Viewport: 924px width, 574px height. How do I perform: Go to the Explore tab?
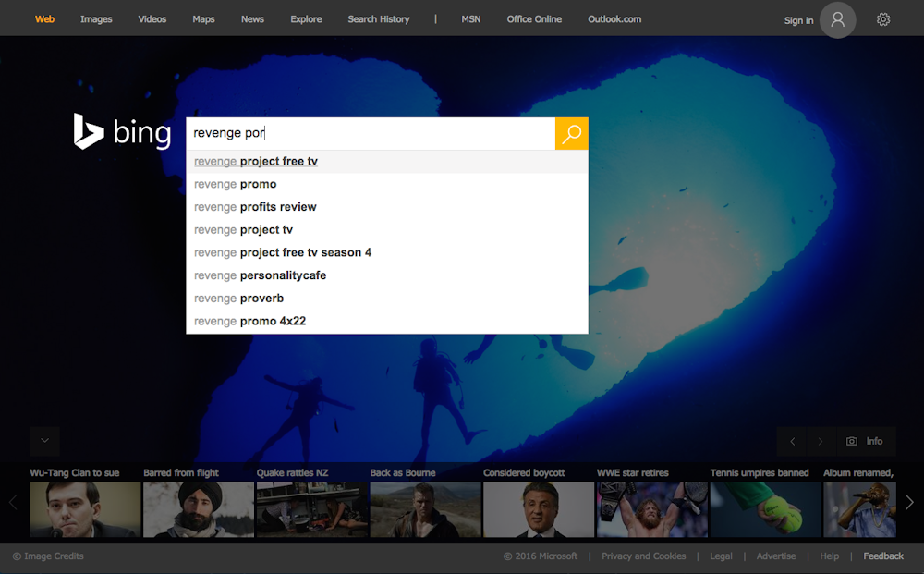pos(306,18)
